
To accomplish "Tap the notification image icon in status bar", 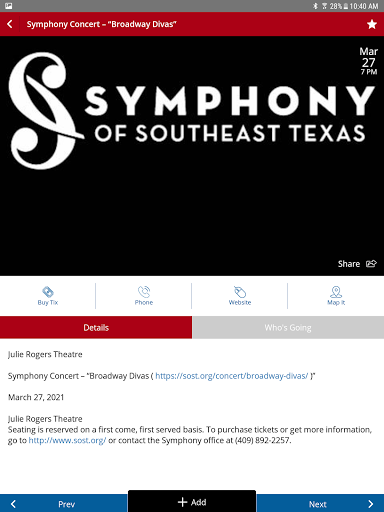I will (x=9, y=6).
